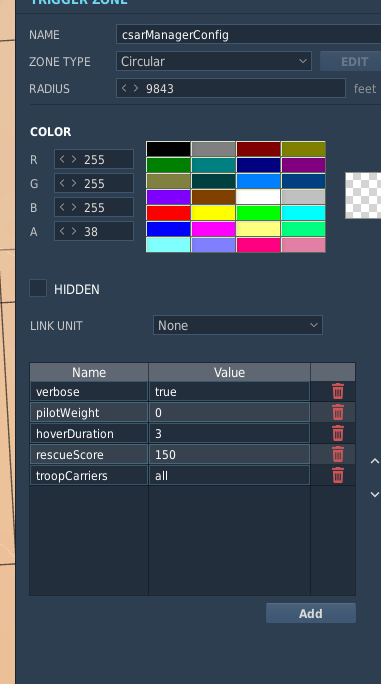The width and height of the screenshot is (381, 684).
Task: Click the radius value 9843 field
Action: click(231, 88)
